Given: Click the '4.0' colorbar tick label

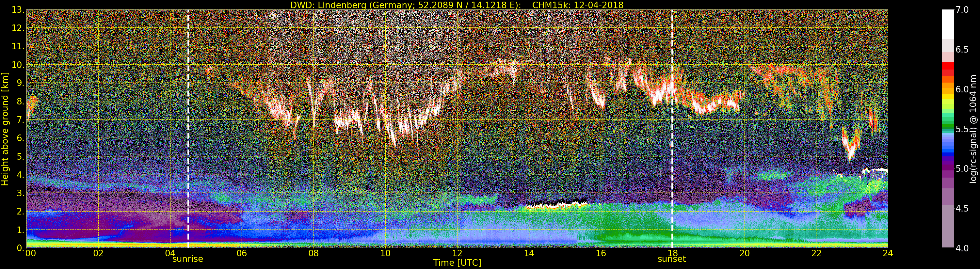Looking at the screenshot, I should (x=962, y=248).
